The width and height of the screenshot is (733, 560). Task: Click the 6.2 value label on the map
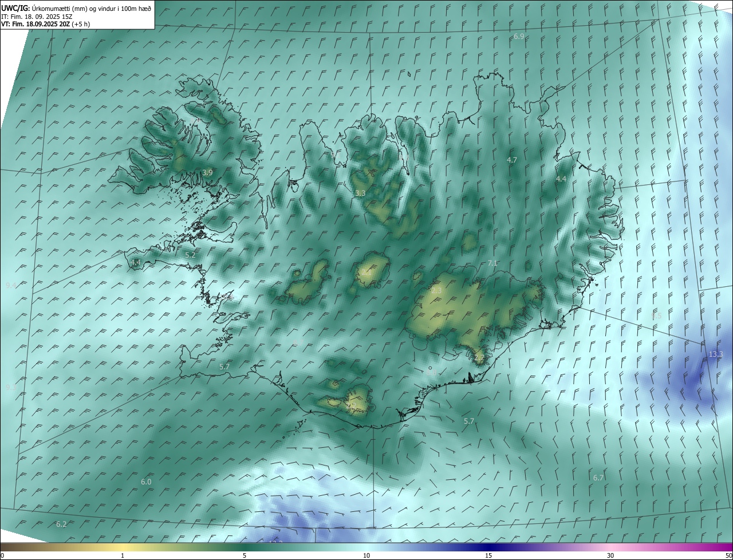(x=61, y=524)
